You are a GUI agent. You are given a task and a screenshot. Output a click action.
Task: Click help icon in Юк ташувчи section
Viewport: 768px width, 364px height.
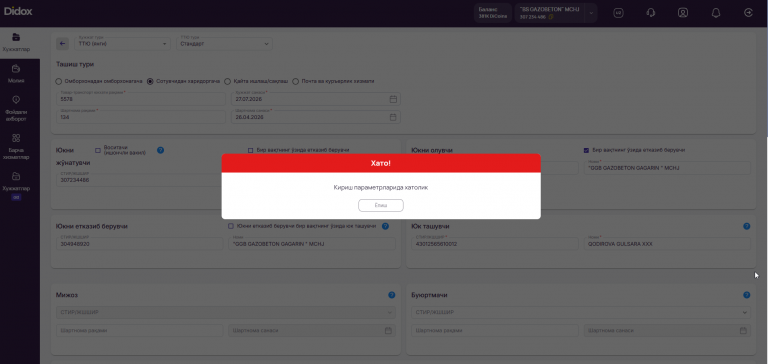point(746,226)
